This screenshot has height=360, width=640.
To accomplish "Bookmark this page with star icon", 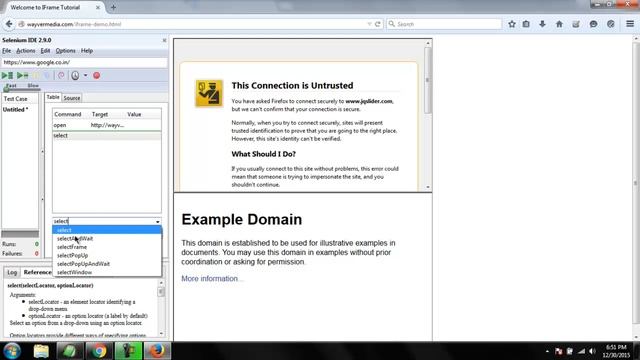I will 512,24.
